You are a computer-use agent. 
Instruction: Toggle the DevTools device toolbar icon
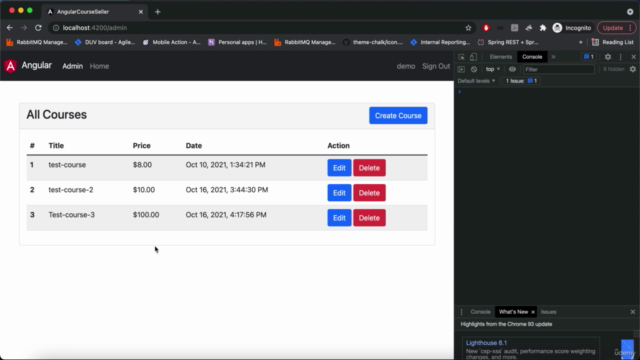point(473,57)
